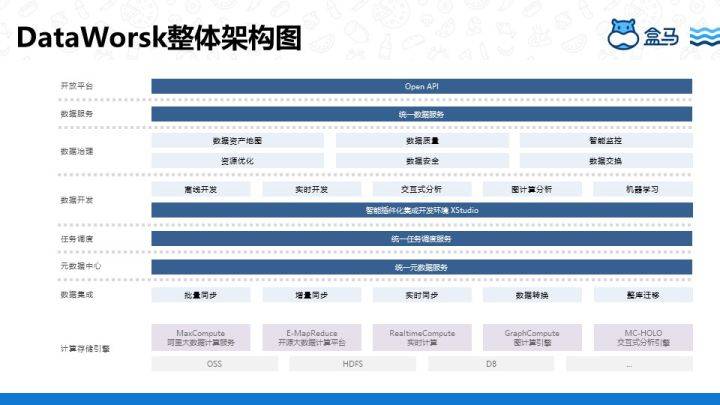Select the 实时开发 box
The width and height of the screenshot is (720, 405).
click(x=311, y=189)
